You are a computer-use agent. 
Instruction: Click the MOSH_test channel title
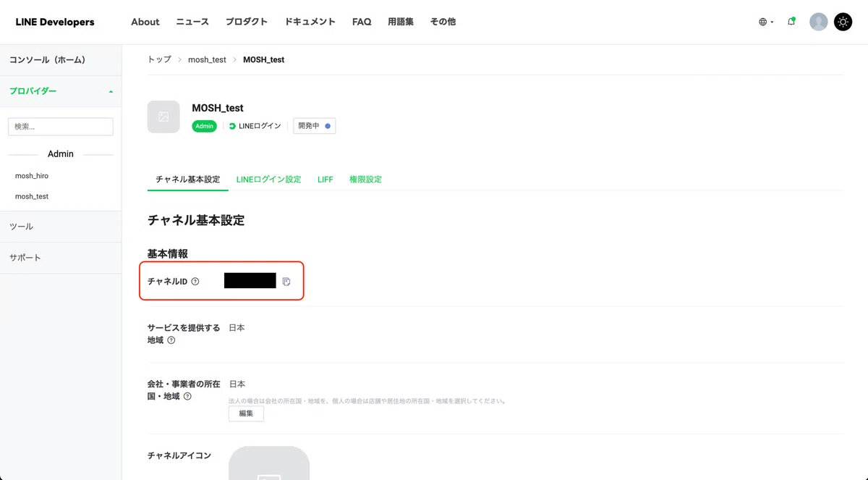tap(218, 108)
